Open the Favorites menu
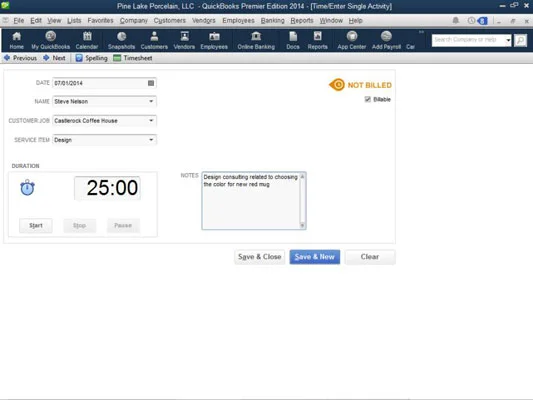Screen dimensions: 533x400 [x=100, y=21]
